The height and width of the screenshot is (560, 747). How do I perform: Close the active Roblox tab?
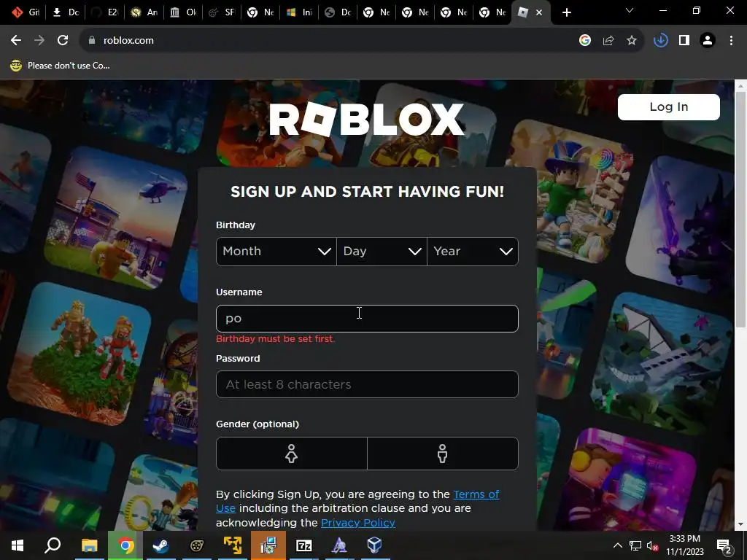pos(539,12)
